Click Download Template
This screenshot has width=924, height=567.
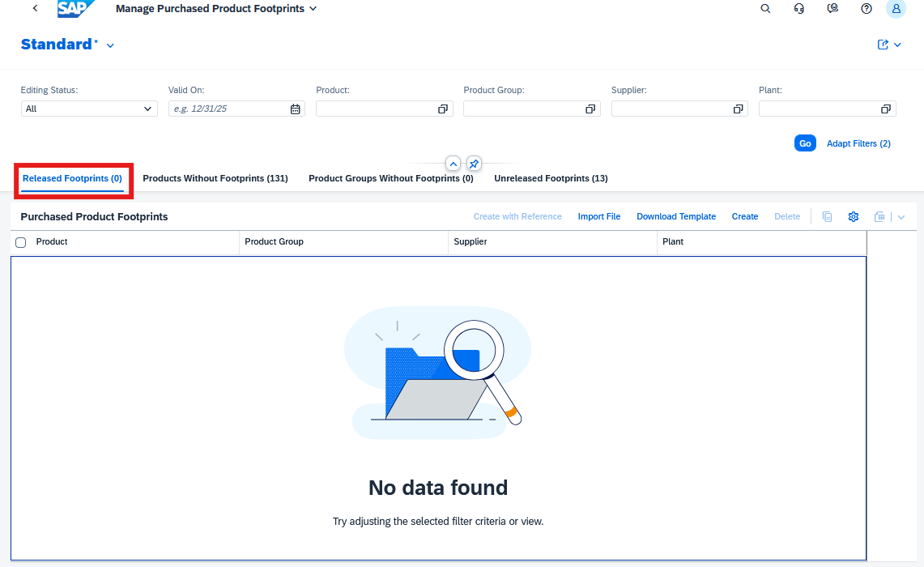pos(676,217)
